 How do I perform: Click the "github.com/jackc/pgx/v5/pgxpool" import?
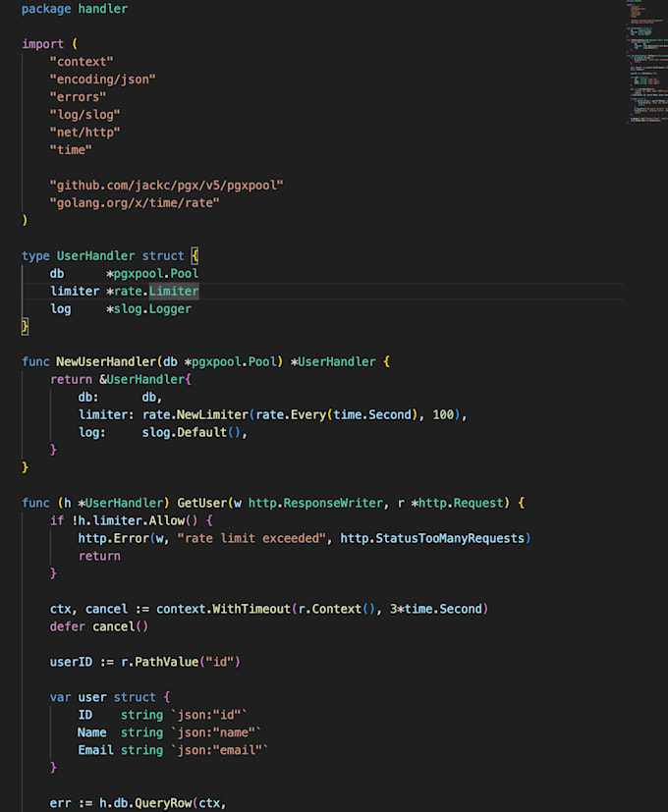pos(166,186)
